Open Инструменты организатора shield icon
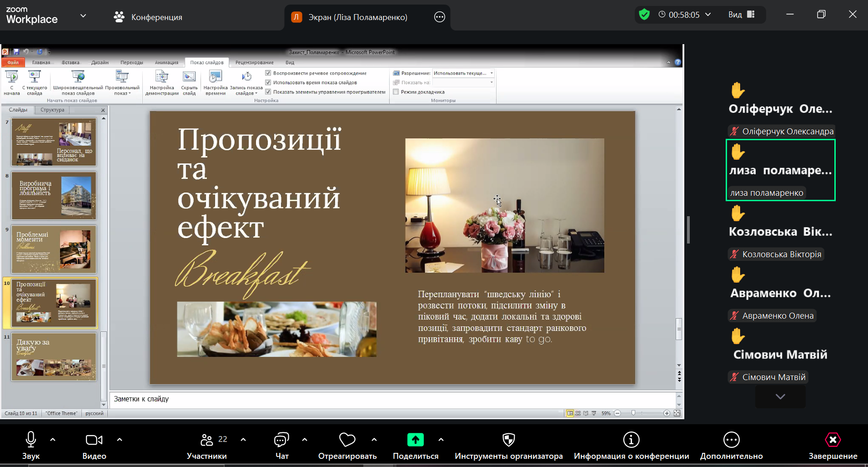 (508, 440)
